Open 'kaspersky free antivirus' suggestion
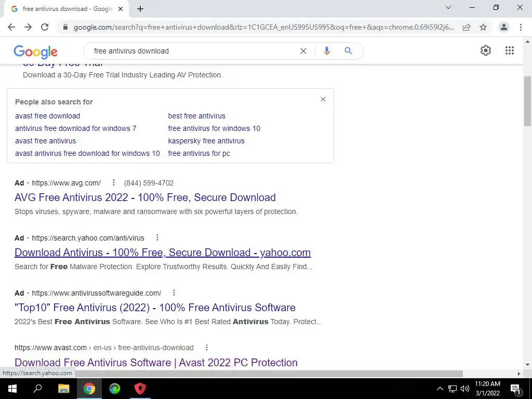 tap(206, 141)
